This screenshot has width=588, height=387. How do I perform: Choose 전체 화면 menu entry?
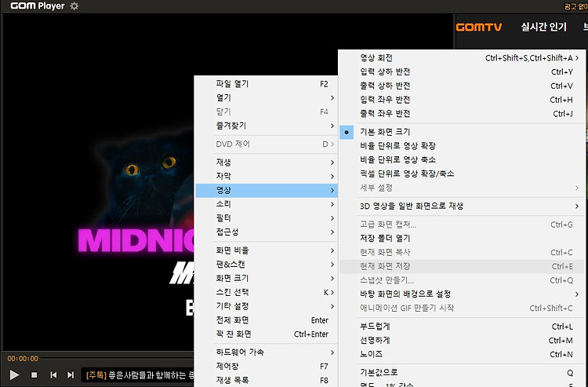[267, 320]
